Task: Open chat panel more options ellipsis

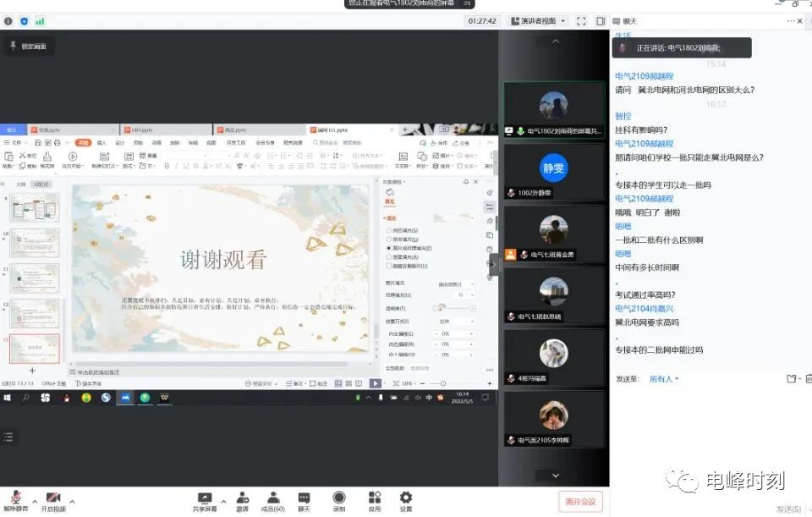Action: (790, 21)
